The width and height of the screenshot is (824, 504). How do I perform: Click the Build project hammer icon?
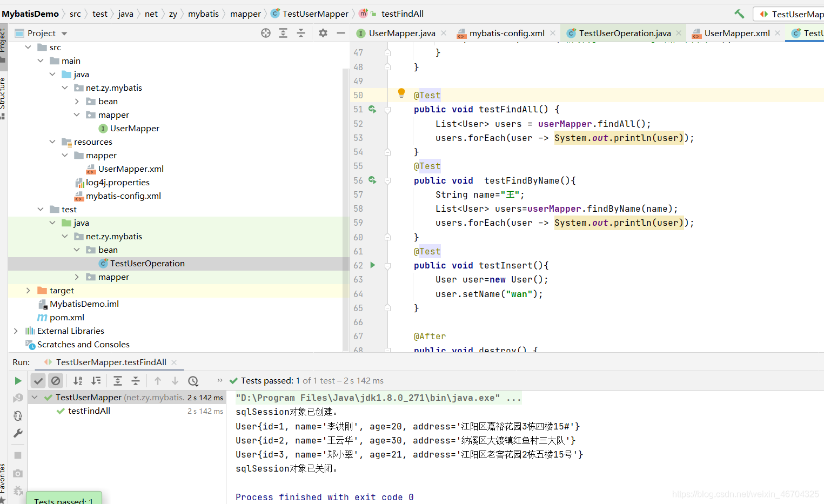tap(739, 14)
